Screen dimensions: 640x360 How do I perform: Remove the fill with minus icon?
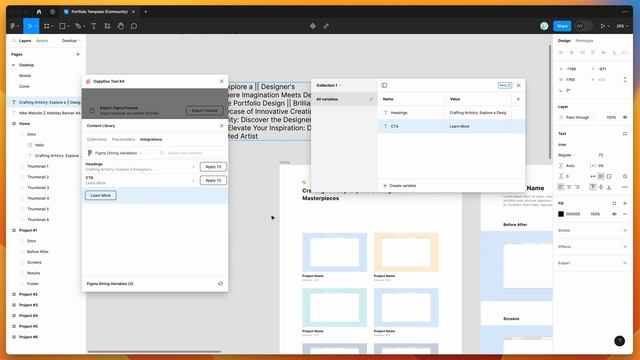click(x=625, y=214)
